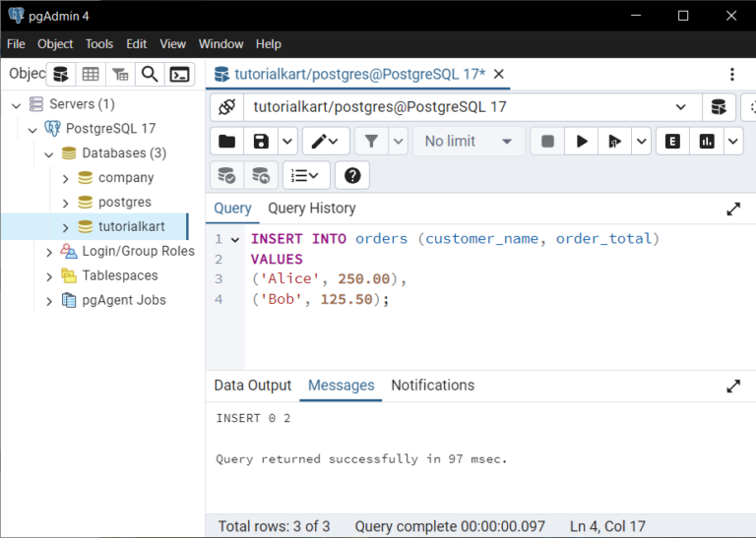Click the Explain Analyze chart icon
Screen dimensions: 756x538
tap(707, 141)
